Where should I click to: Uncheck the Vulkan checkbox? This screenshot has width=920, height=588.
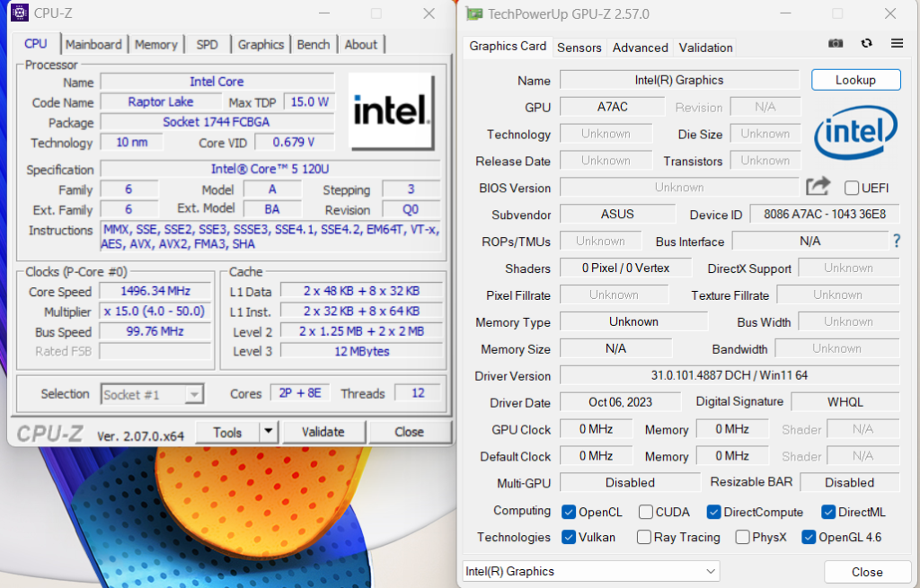tap(569, 537)
